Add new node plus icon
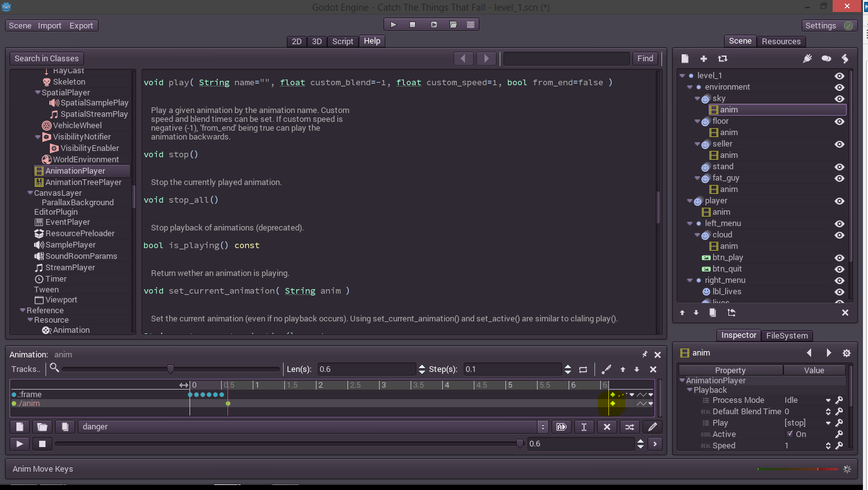 704,58
